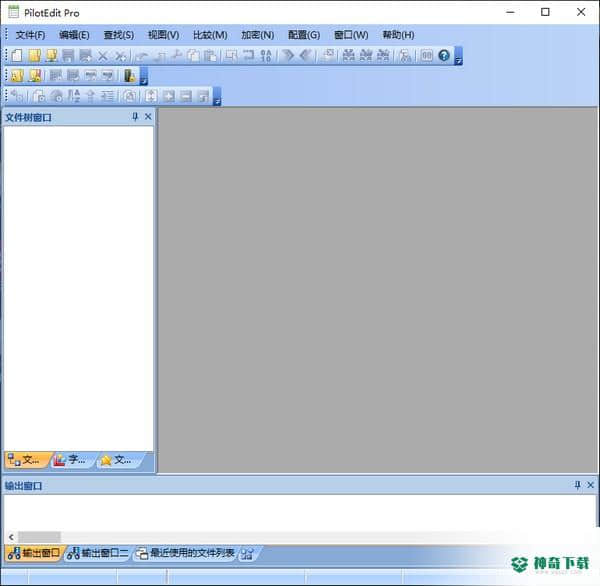Click the Save As disk icon

[85, 56]
